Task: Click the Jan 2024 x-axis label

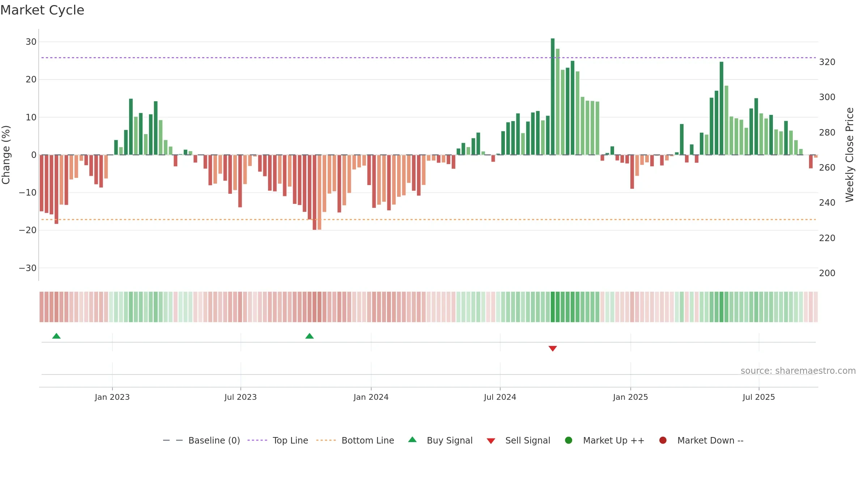Action: click(371, 397)
